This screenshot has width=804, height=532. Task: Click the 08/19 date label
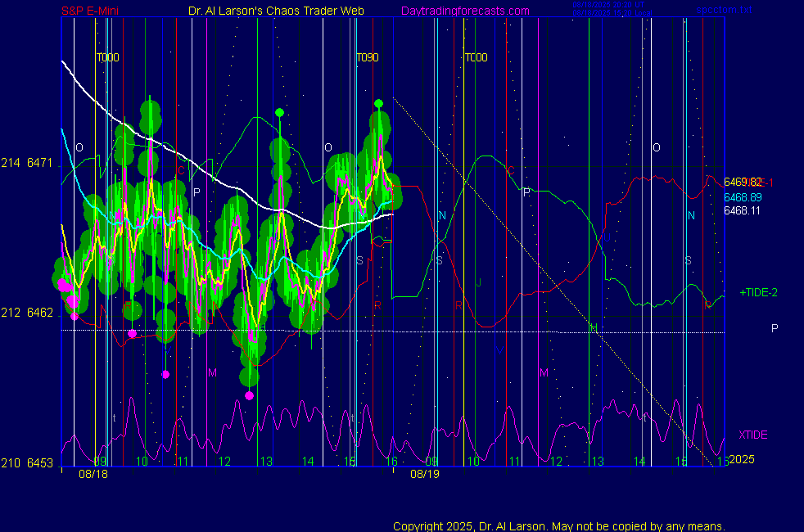coord(425,474)
